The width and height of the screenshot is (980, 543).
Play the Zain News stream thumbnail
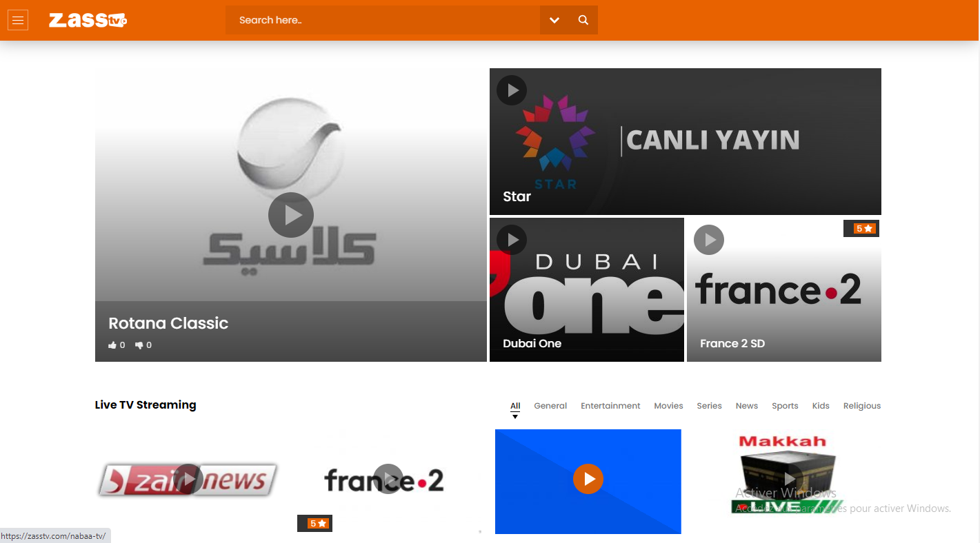point(188,479)
